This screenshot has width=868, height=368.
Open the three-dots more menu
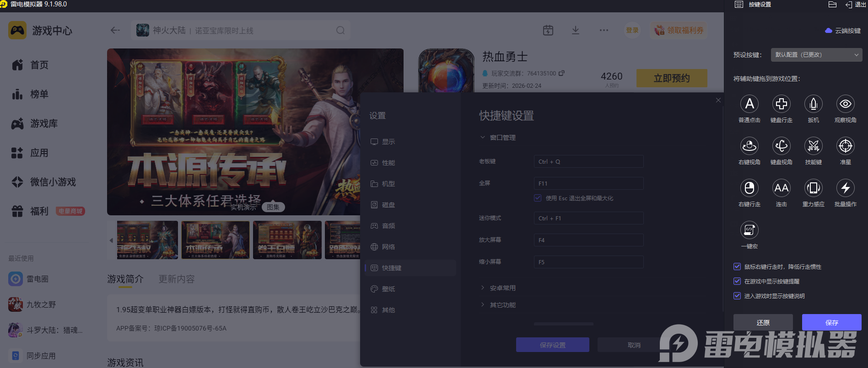pos(604,30)
